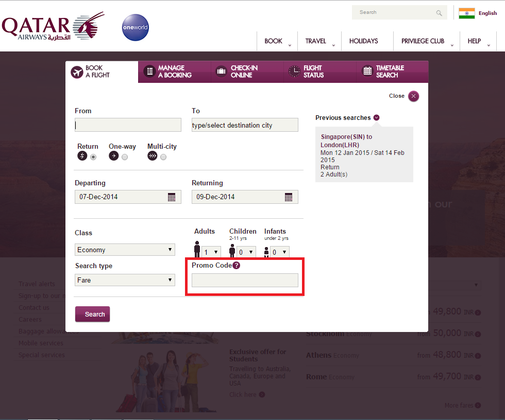Screen dimensions: 505x420
Task: Click the oneworld alliance logo
Action: (135, 27)
